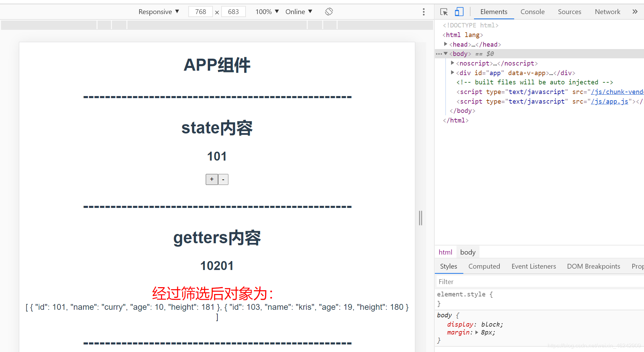Click the Styles Filter input field

539,282
